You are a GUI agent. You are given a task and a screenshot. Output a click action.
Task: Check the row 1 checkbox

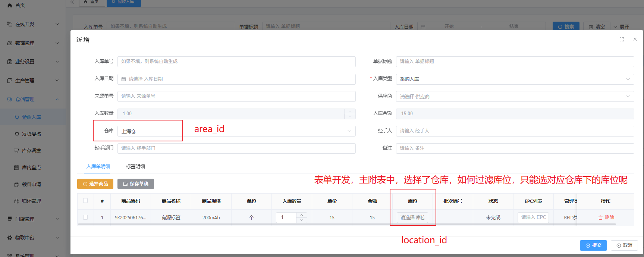tap(85, 217)
